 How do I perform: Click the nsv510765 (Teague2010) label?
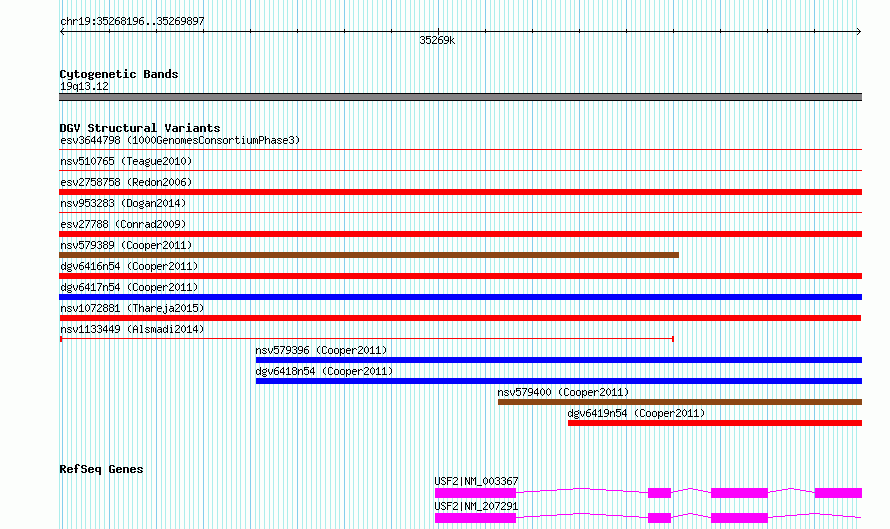126,161
